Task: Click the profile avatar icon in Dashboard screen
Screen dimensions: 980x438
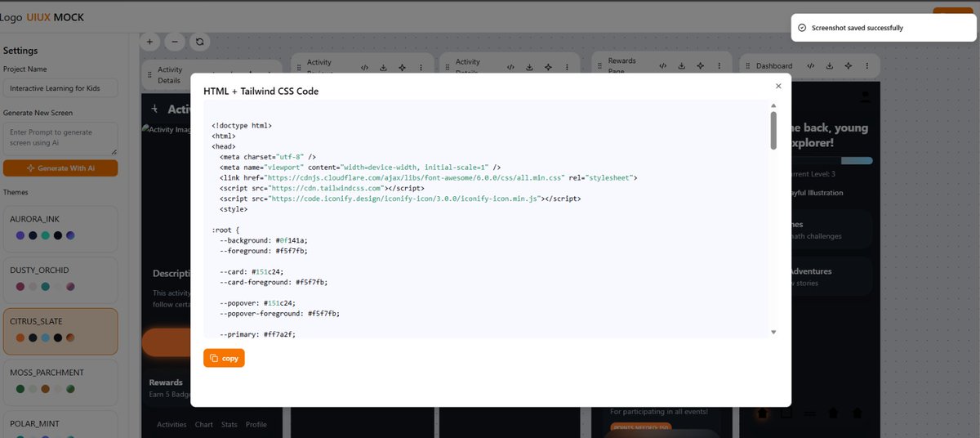Action: point(866,96)
